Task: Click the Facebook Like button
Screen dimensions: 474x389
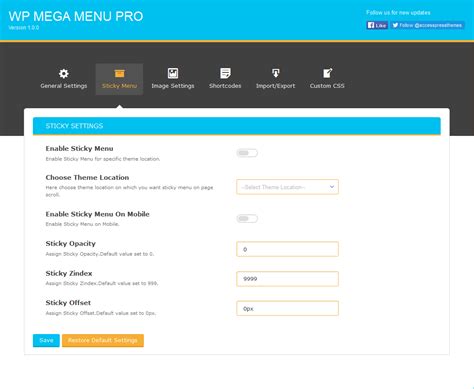Action: (x=377, y=25)
